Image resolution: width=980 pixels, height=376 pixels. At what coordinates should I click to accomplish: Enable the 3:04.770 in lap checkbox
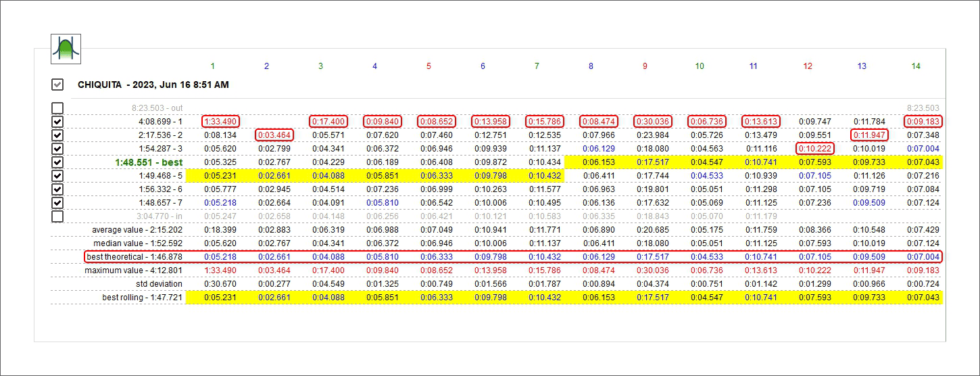(58, 216)
